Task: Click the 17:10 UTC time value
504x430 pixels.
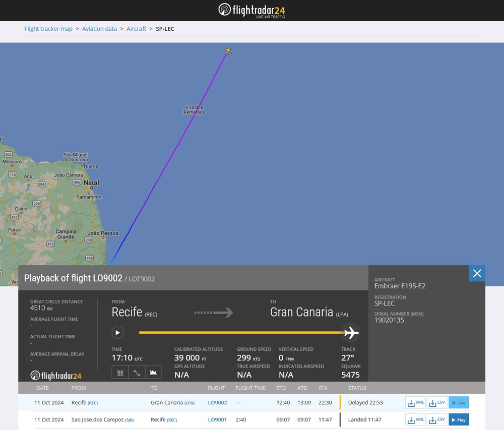Action: (127, 358)
